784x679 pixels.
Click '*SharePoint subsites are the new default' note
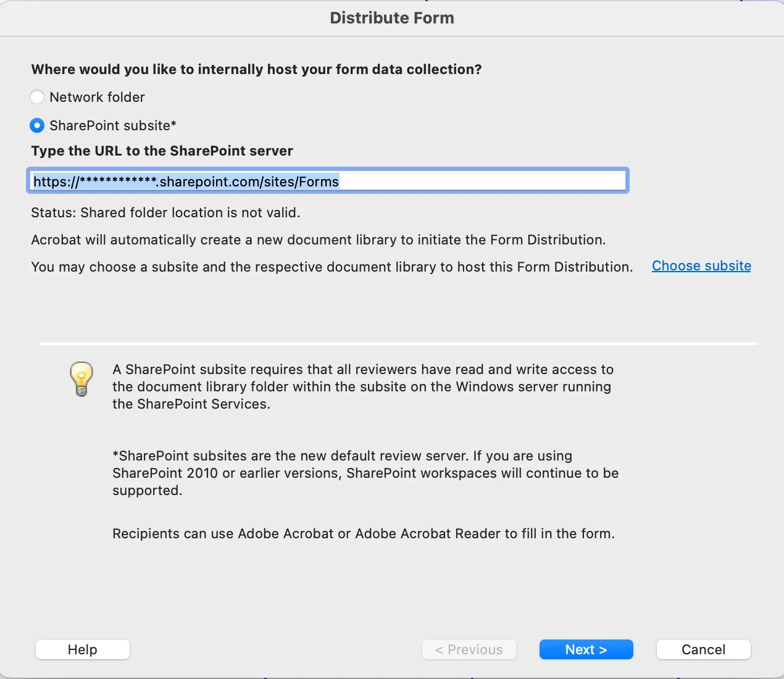[365, 473]
